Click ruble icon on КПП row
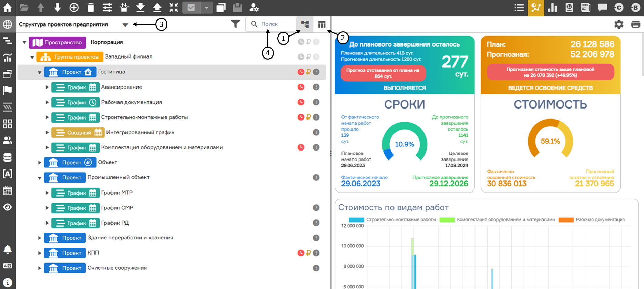The height and width of the screenshot is (289, 644). [x=308, y=253]
